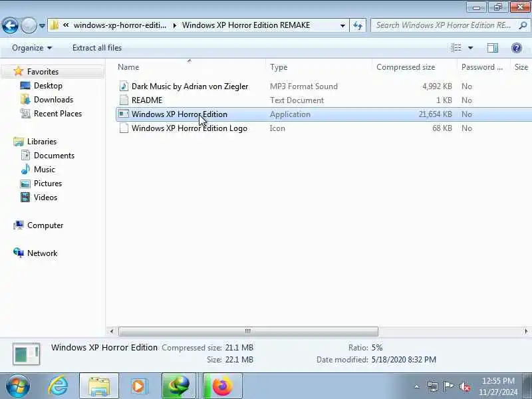Click the blank icon of Logo file
Image resolution: width=532 pixels, height=399 pixels.
(124, 128)
